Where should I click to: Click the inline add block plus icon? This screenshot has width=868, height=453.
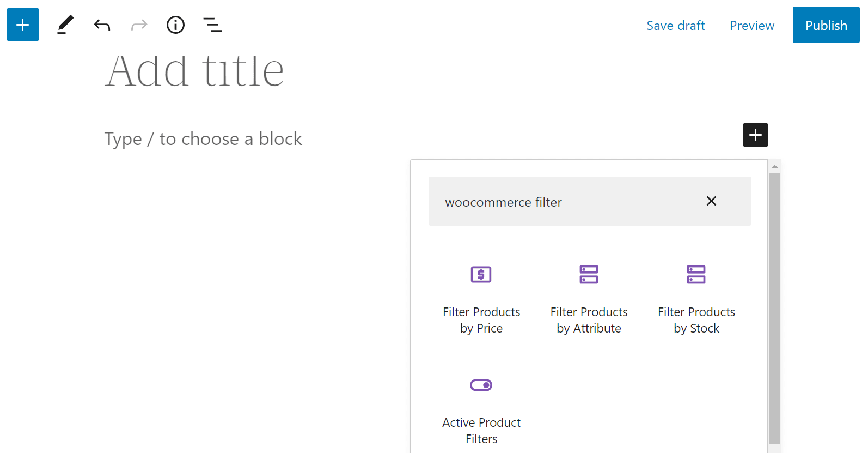click(755, 135)
